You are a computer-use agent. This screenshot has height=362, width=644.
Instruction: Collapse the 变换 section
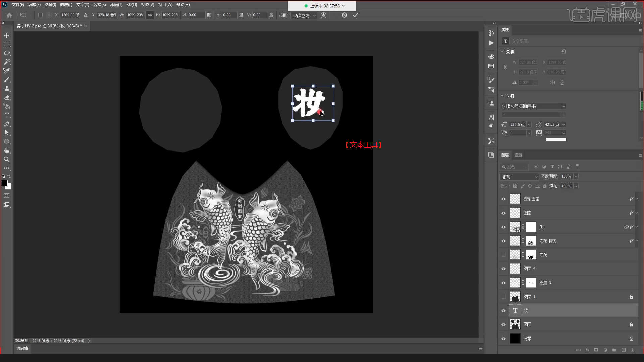point(502,52)
